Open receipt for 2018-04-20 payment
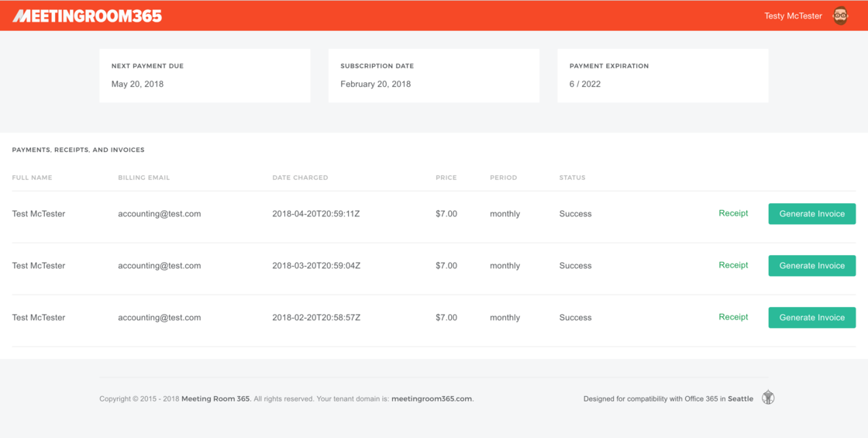The image size is (868, 438). [x=733, y=213]
